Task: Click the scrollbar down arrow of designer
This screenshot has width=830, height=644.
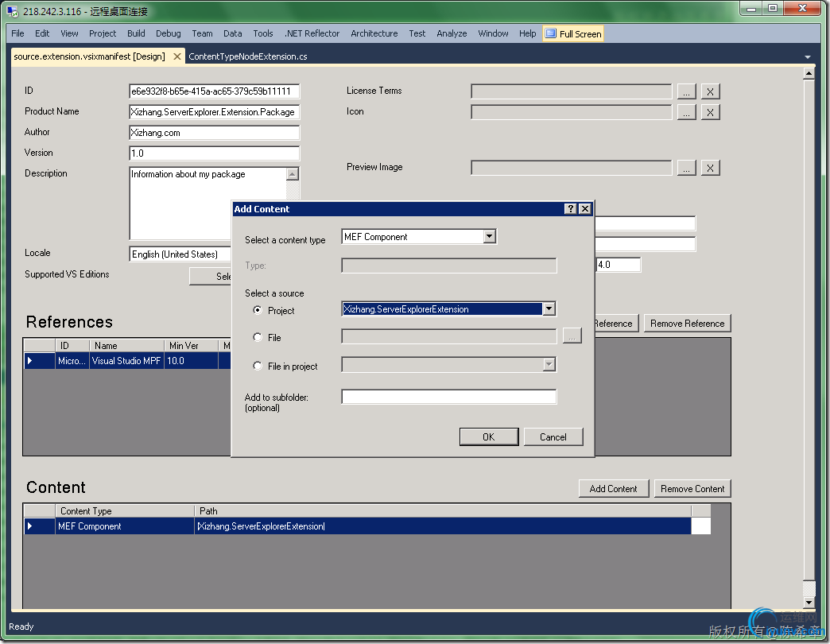Action: [809, 603]
